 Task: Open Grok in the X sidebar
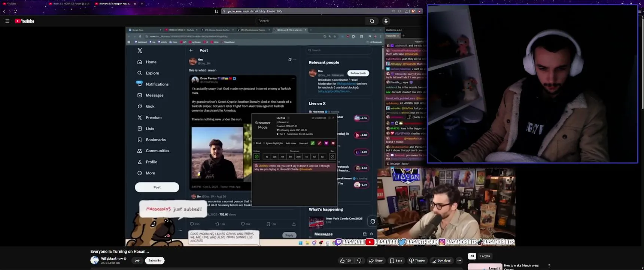[146, 106]
